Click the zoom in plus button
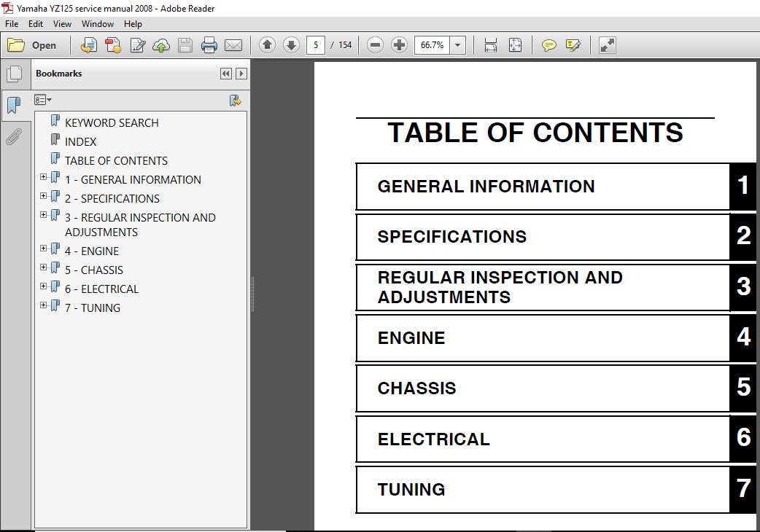The image size is (760, 532). coord(399,45)
